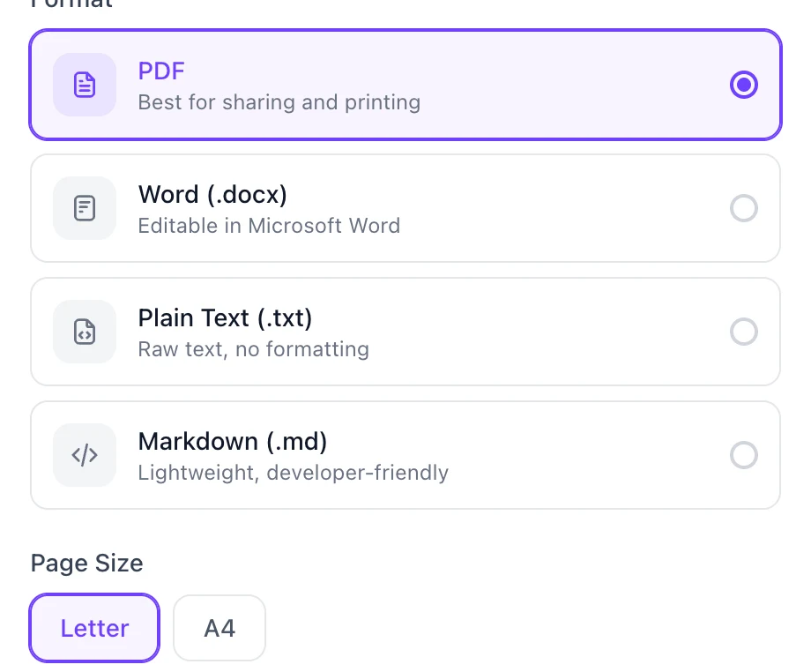
Task: Click "Editable in Microsoft Word" description
Action: (269, 226)
